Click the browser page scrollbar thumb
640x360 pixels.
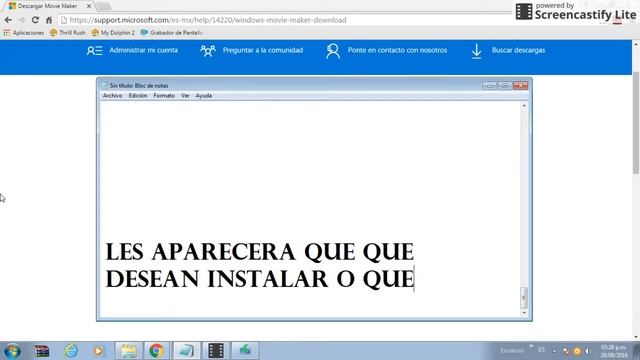636,122
